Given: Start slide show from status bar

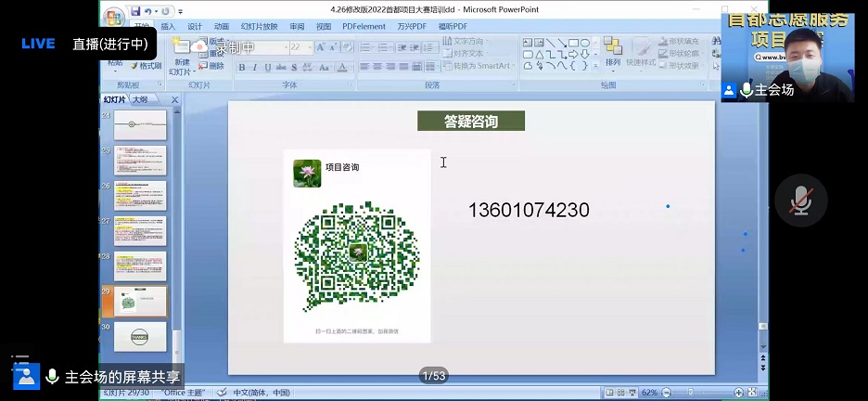Looking at the screenshot, I should pos(632,392).
